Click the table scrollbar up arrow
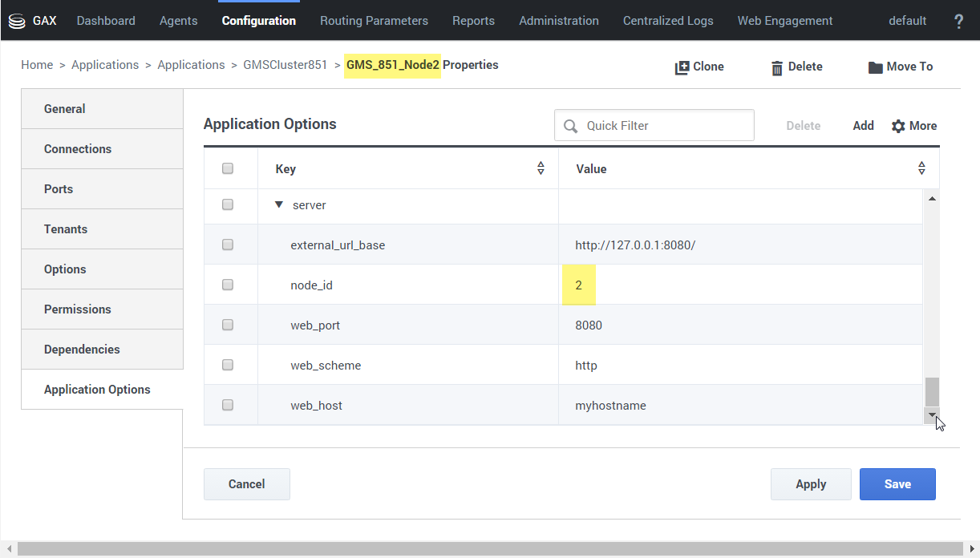 932,198
